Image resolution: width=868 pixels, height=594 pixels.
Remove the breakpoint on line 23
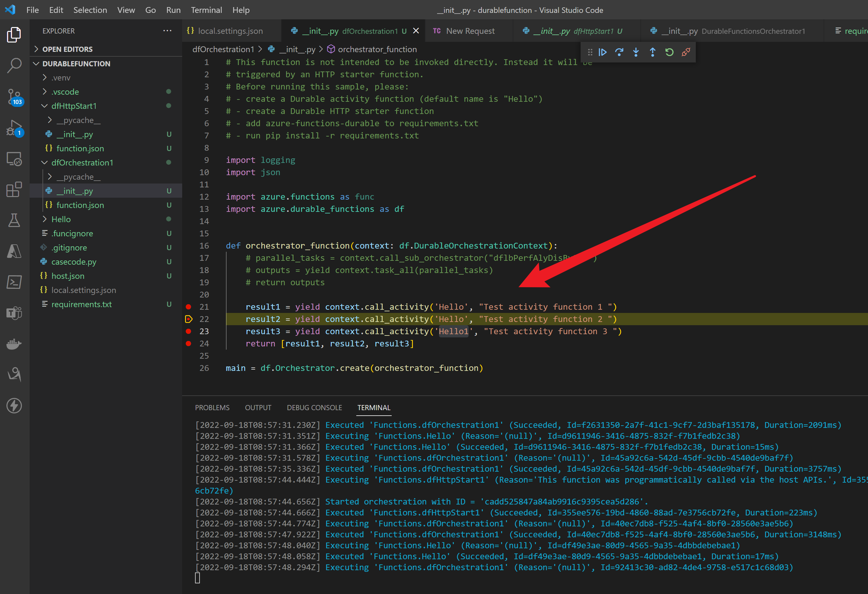189,331
